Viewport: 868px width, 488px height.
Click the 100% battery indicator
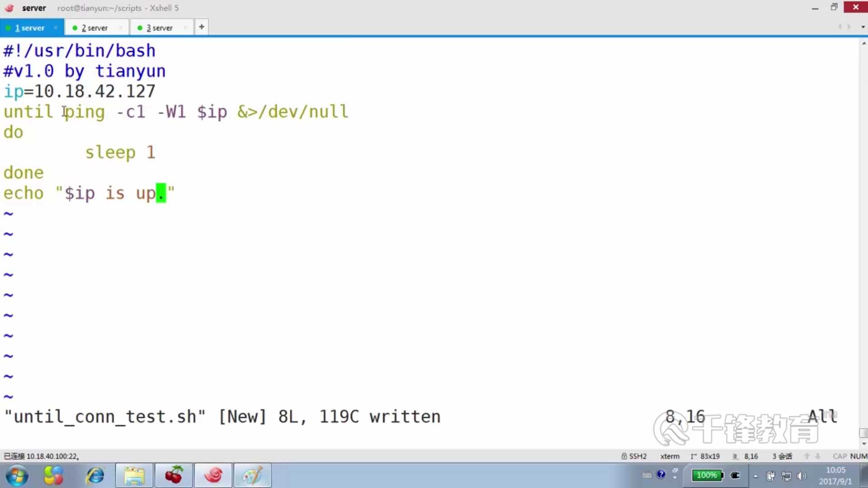(x=708, y=475)
